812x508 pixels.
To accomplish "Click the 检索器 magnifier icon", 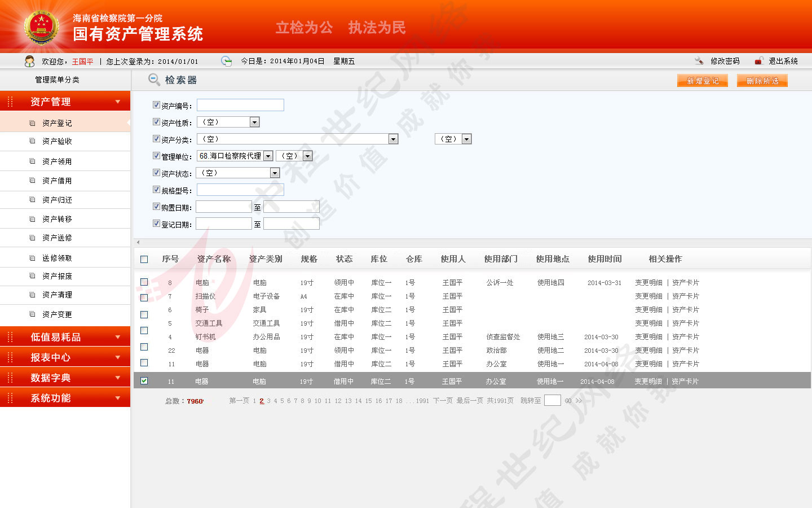I will click(153, 80).
